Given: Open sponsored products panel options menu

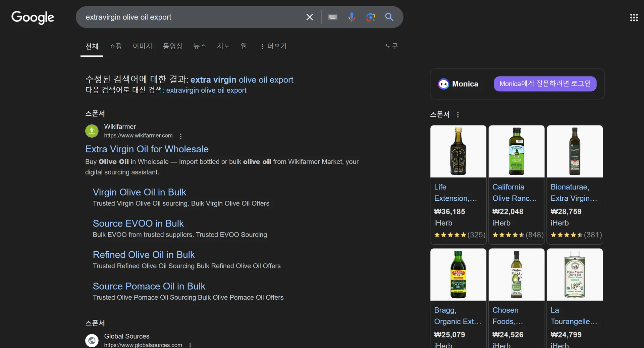Looking at the screenshot, I should pos(458,115).
